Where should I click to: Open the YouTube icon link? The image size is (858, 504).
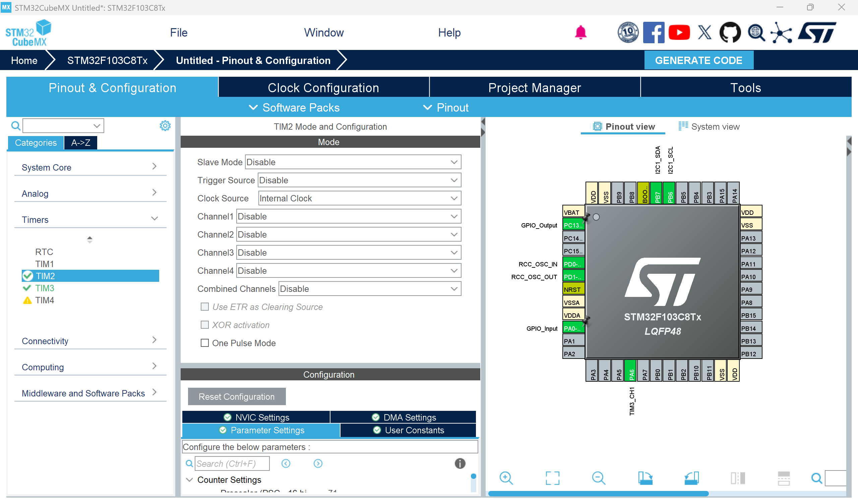click(679, 33)
